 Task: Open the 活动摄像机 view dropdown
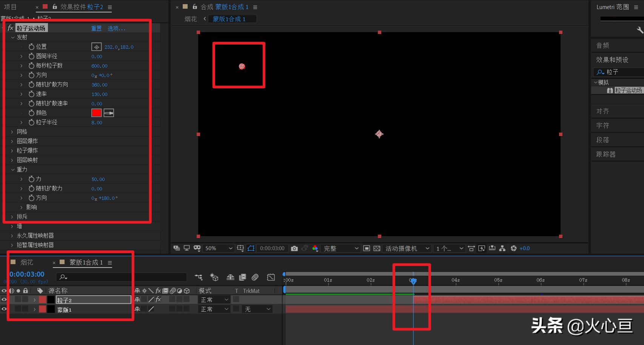pyautogui.click(x=407, y=248)
